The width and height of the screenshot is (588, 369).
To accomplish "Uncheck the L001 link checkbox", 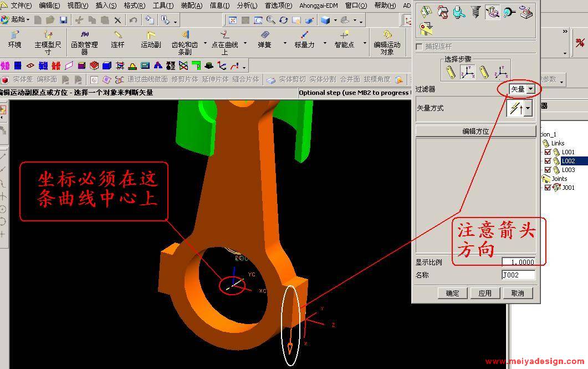I will pos(548,152).
